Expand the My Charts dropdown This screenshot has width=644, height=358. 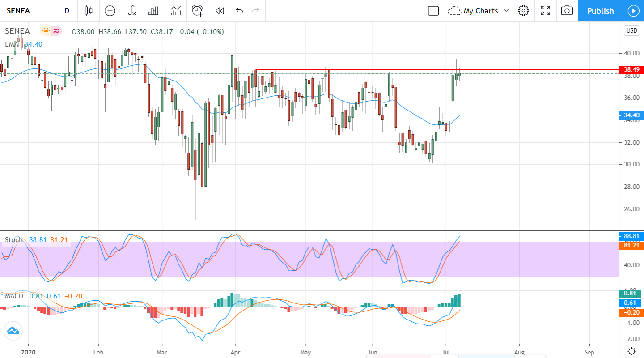pos(479,11)
